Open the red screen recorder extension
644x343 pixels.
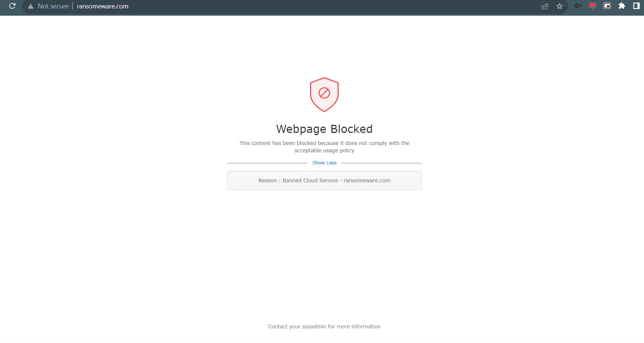pyautogui.click(x=592, y=6)
